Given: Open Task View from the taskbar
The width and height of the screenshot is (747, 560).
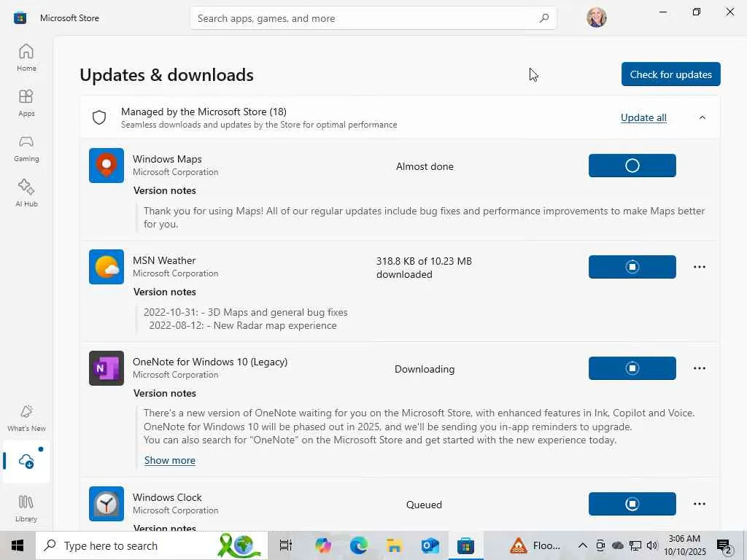Looking at the screenshot, I should [286, 545].
